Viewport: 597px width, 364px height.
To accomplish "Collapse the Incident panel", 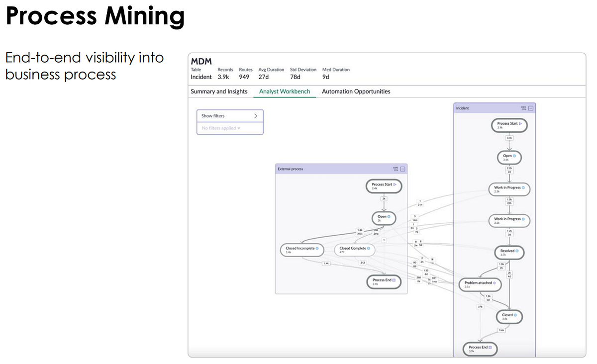I will pyautogui.click(x=531, y=108).
